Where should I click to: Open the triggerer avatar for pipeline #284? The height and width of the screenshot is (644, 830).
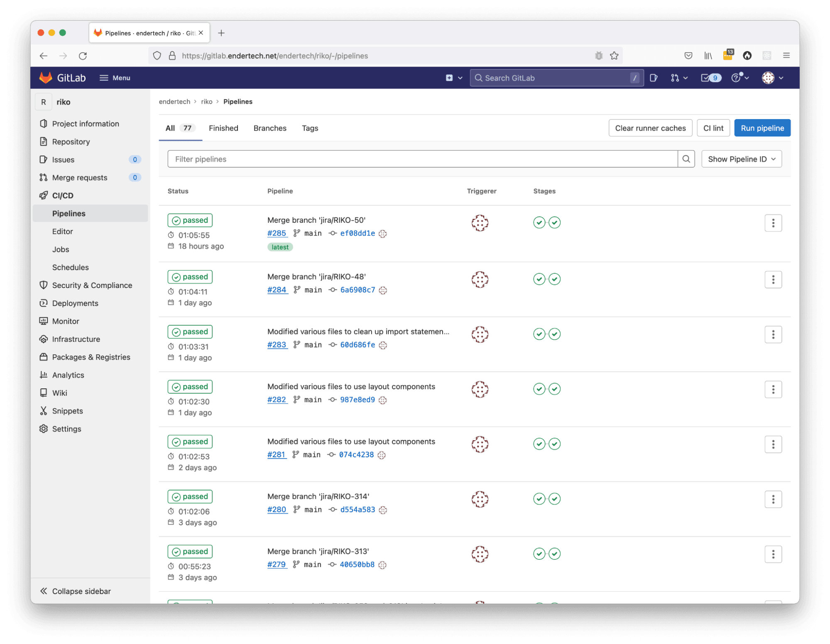(x=480, y=280)
